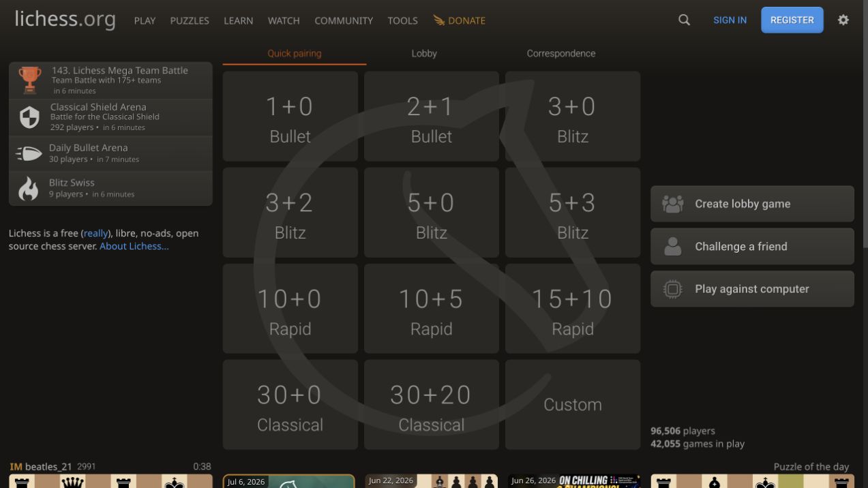This screenshot has width=868, height=488.
Task: Open the 143. Lichess Mega Team Battle entry
Action: coord(110,80)
